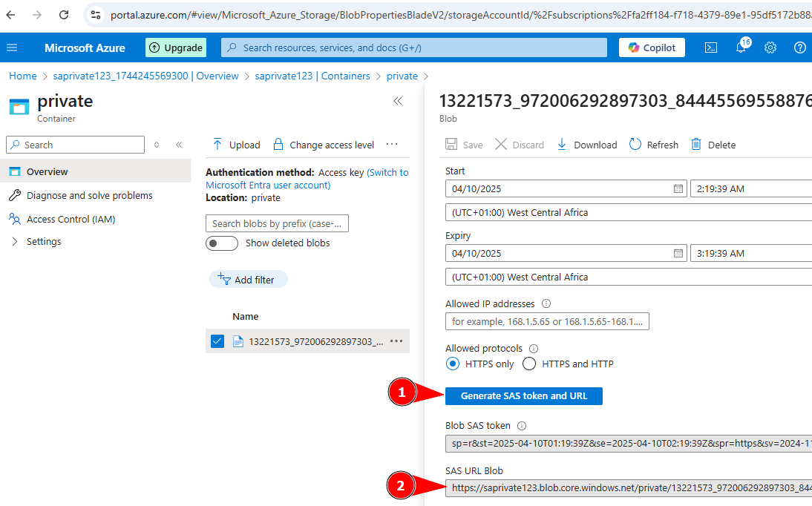Open Cloud Shell from top bar
The height and width of the screenshot is (506, 812).
point(711,47)
